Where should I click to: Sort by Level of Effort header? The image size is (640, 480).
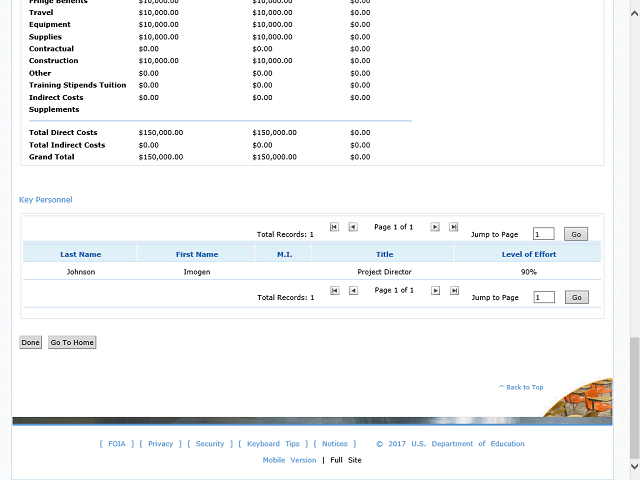528,254
